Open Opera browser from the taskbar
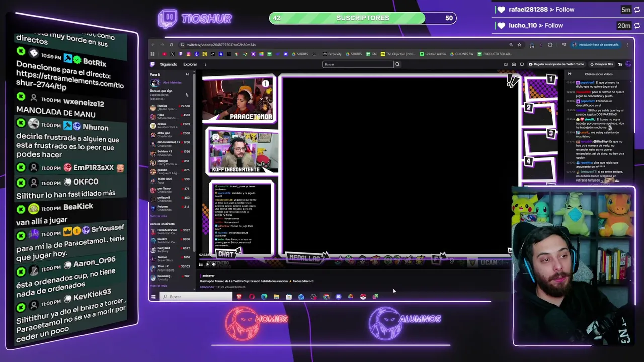The height and width of the screenshot is (362, 644). (252, 297)
